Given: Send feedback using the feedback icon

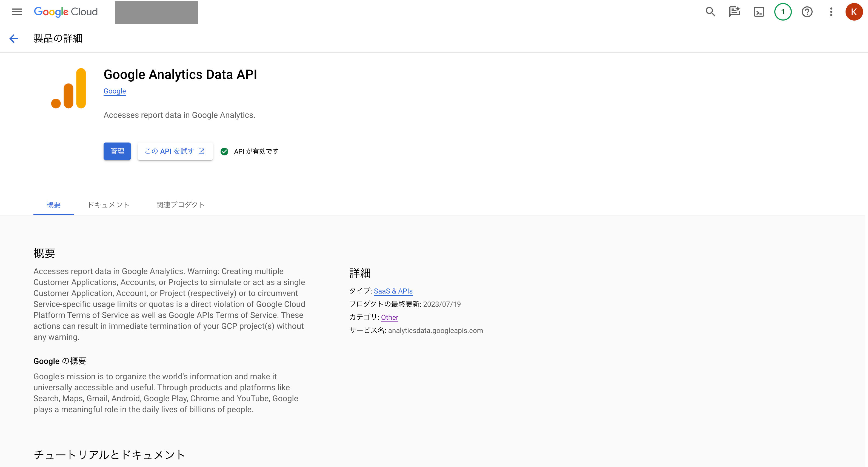Looking at the screenshot, I should [734, 12].
